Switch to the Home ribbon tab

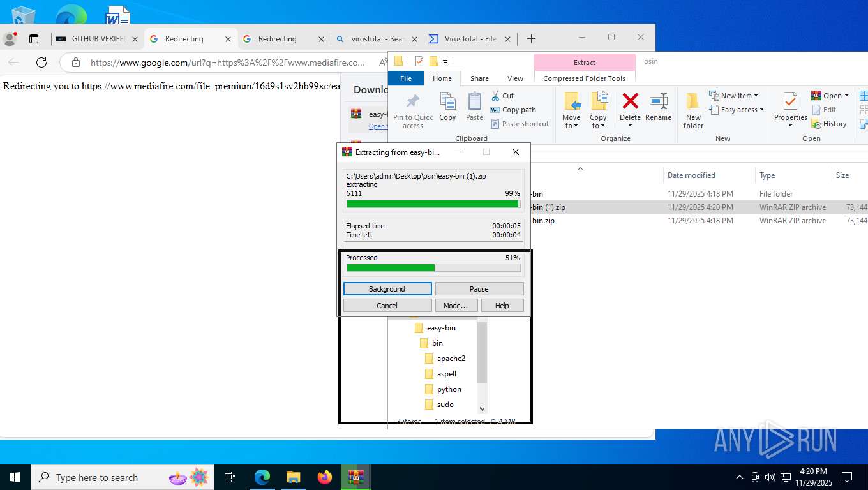[x=442, y=78]
